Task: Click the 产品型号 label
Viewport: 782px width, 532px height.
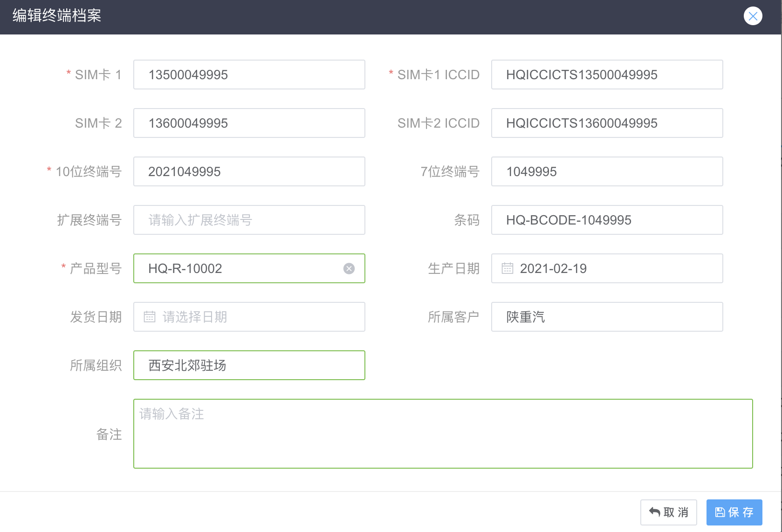Action: click(96, 268)
